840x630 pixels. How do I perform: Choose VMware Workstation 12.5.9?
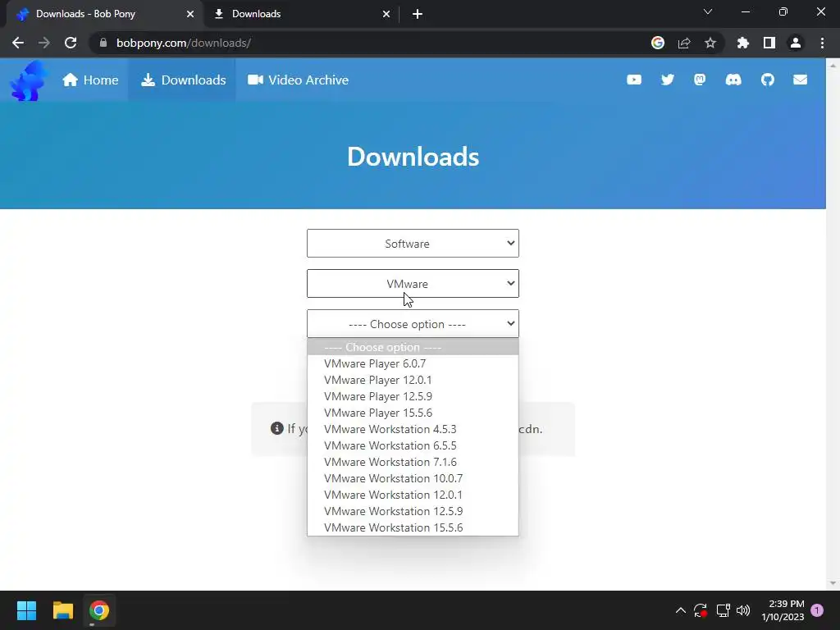click(x=413, y=511)
